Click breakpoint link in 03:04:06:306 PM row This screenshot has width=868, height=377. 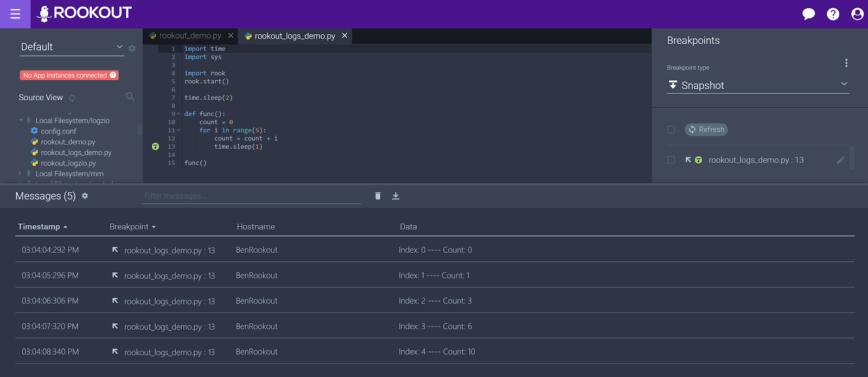[169, 302]
